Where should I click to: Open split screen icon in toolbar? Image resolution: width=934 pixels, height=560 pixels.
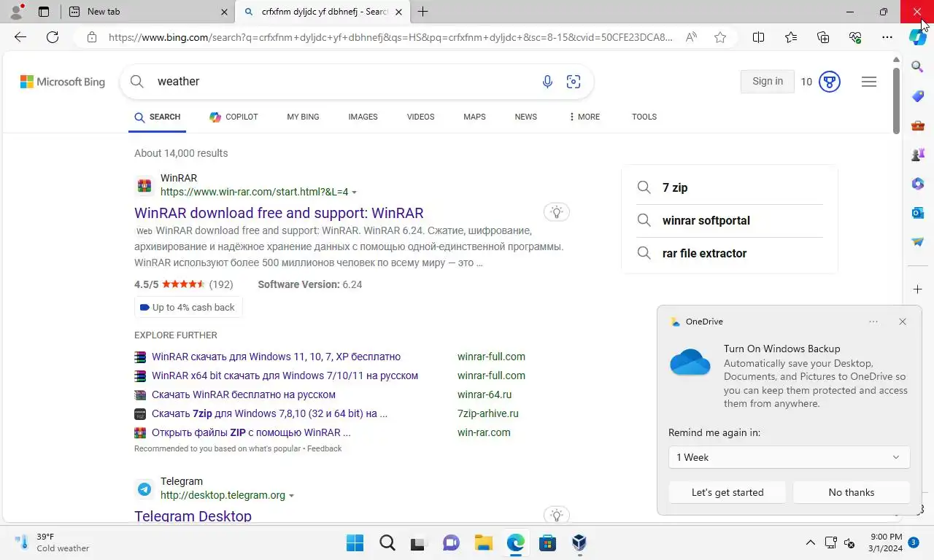tap(758, 37)
